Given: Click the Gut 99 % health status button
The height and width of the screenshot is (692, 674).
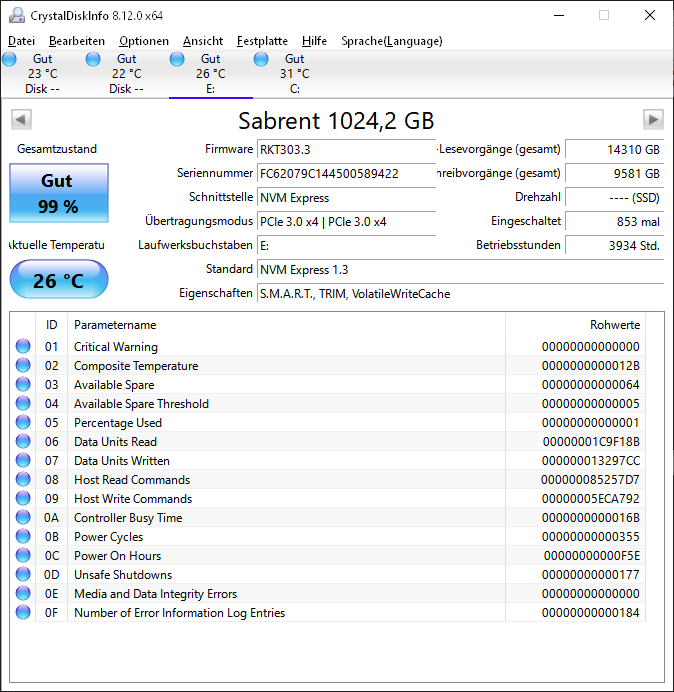Looking at the screenshot, I should [x=59, y=193].
